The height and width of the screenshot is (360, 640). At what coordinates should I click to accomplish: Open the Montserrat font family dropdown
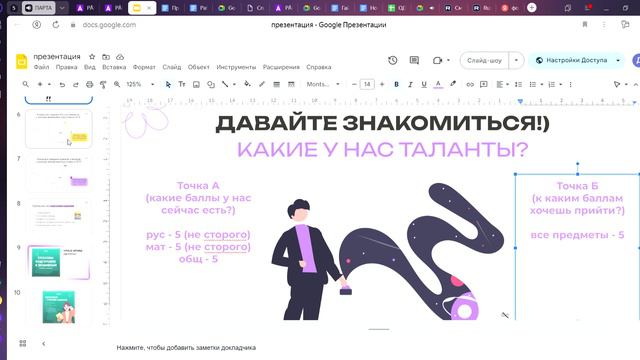coord(323,84)
